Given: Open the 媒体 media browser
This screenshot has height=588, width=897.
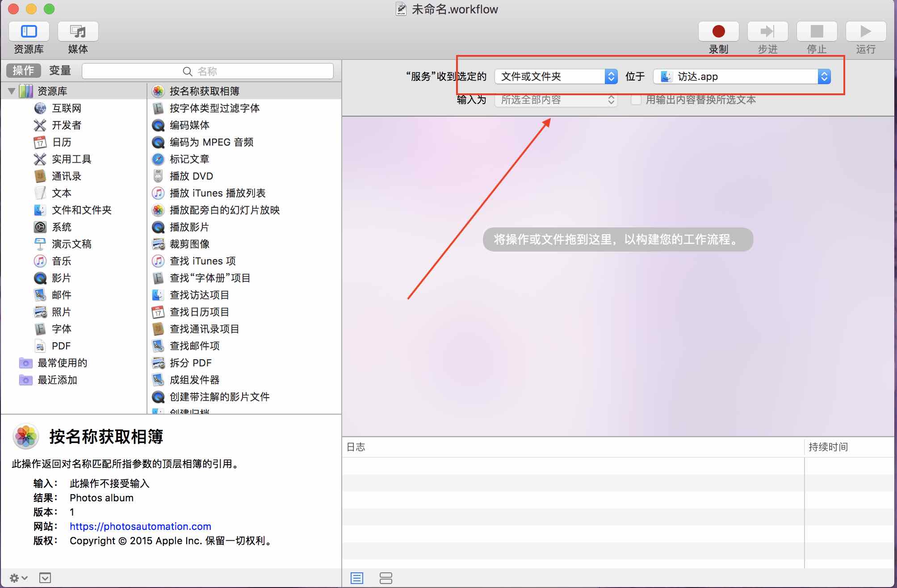Looking at the screenshot, I should click(78, 32).
